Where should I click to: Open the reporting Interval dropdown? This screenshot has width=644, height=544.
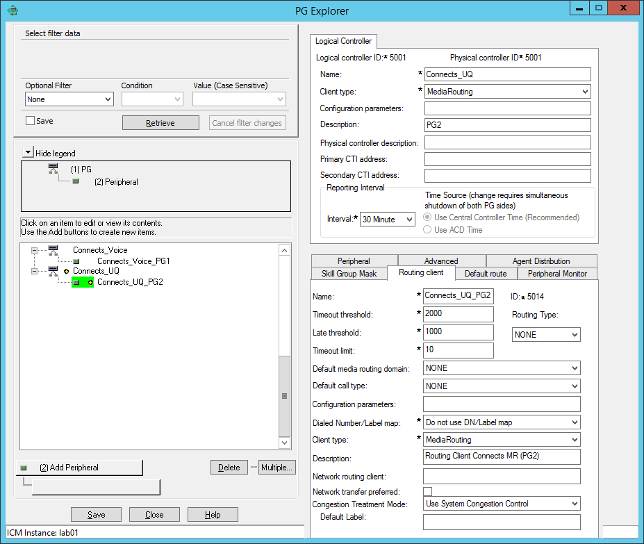point(409,219)
